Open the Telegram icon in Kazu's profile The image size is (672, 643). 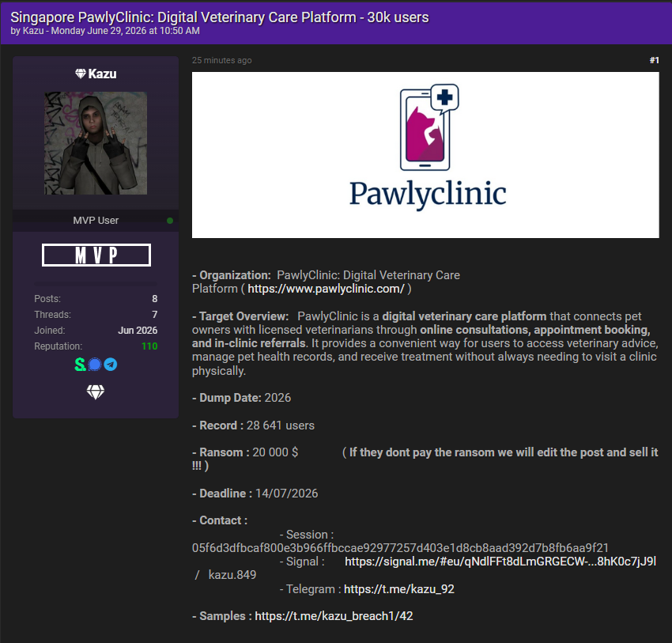[x=111, y=365]
